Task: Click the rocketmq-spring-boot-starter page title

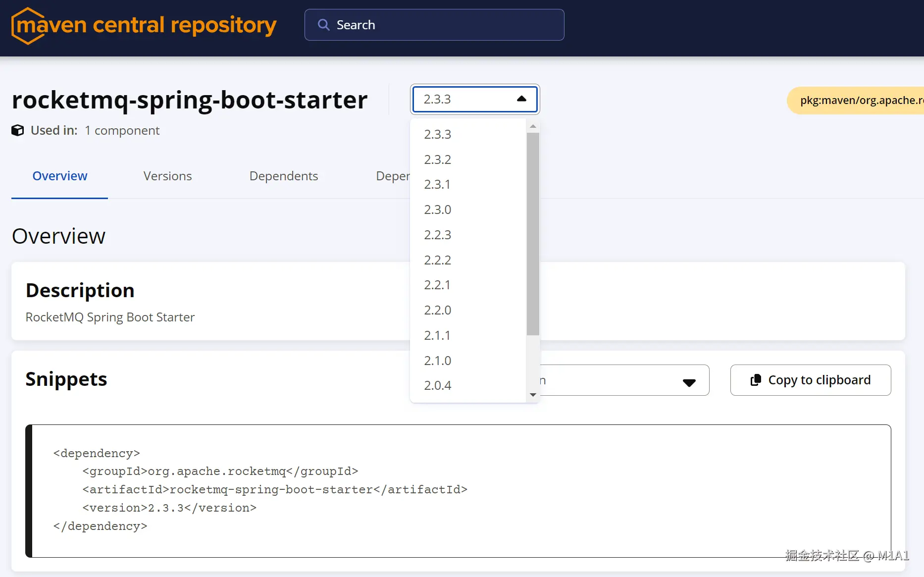Action: pos(190,100)
